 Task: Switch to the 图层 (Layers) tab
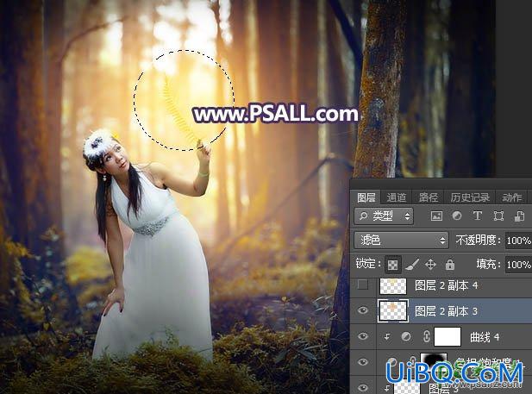pos(366,197)
